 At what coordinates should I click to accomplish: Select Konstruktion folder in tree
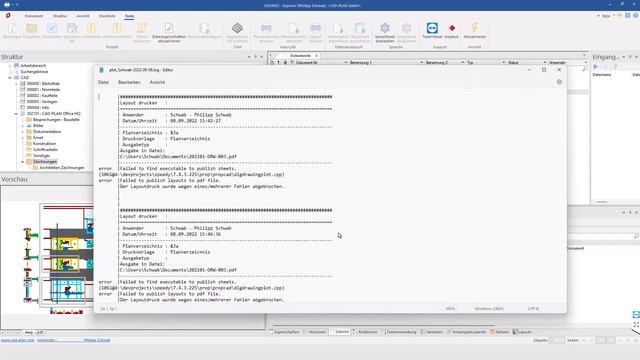click(x=44, y=144)
